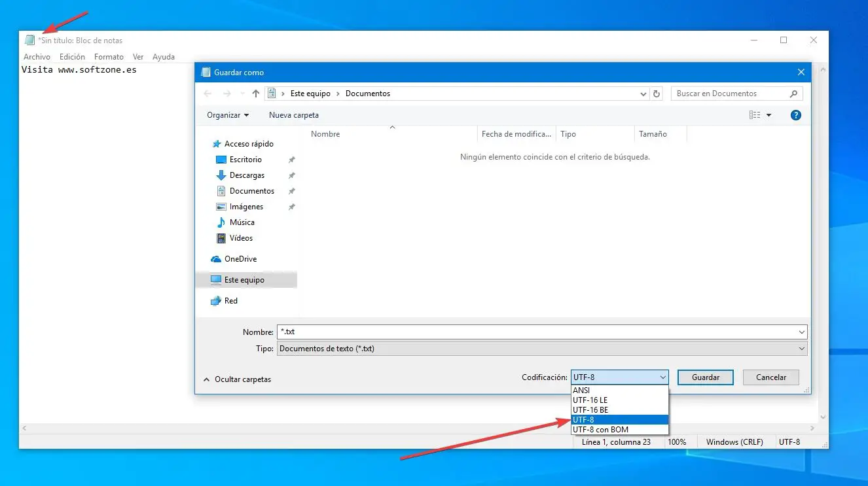Click the document icon in the address bar
Image resolution: width=868 pixels, height=486 pixels.
coord(272,94)
